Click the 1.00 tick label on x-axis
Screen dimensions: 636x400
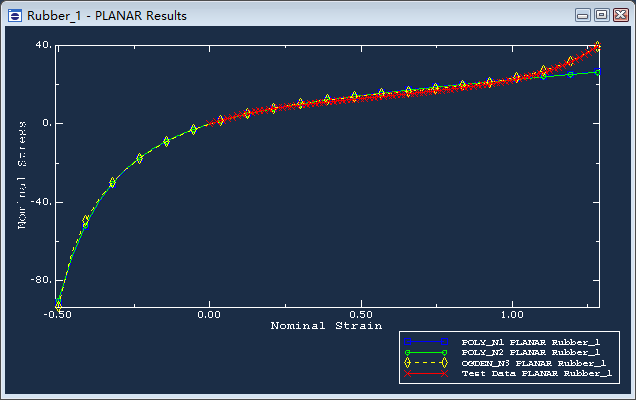point(512,314)
